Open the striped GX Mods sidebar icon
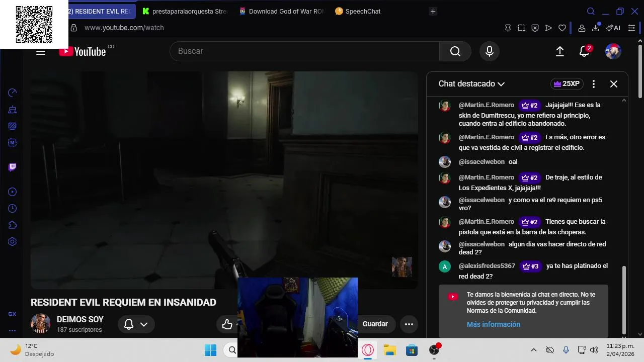 [13, 126]
